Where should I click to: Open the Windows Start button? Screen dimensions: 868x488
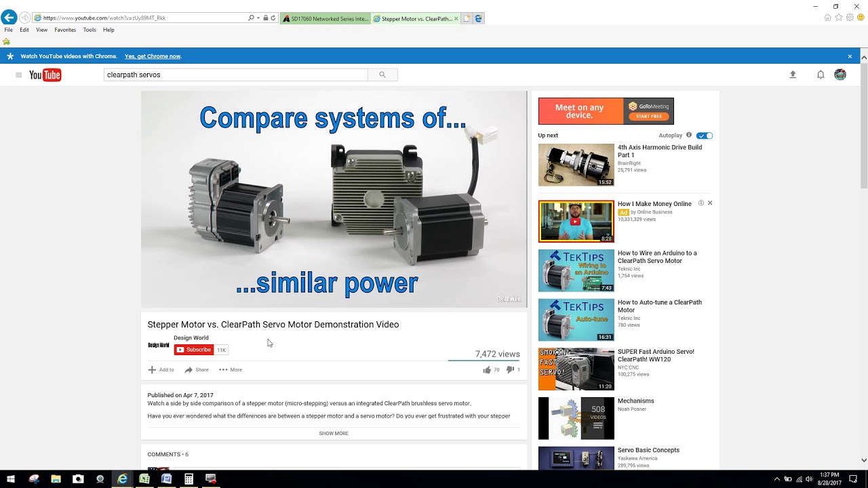click(11, 479)
